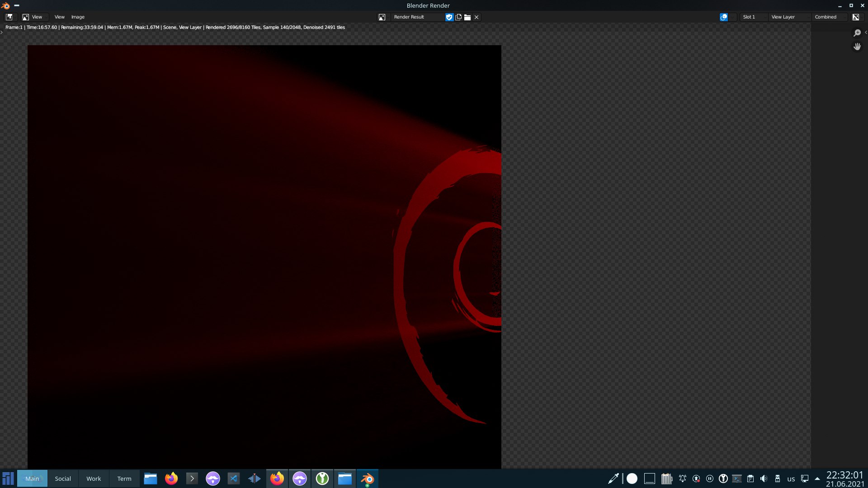Switch to the Term virtual desktop
This screenshot has width=868, height=488.
point(124,479)
